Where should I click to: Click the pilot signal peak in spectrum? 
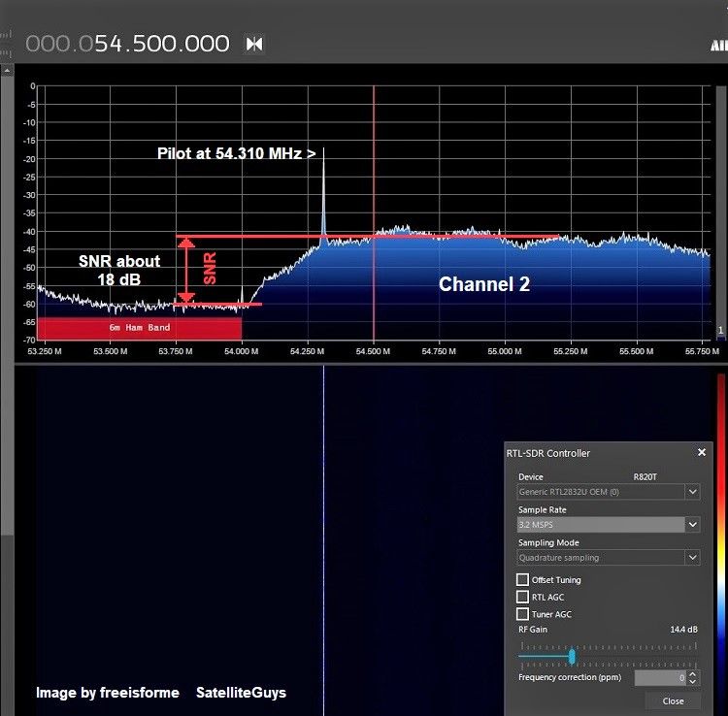(x=323, y=155)
